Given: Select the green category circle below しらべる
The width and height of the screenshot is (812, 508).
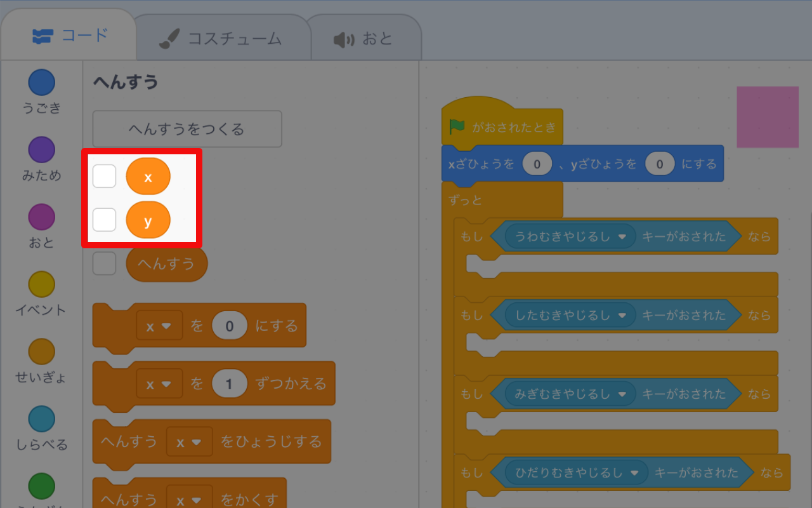Looking at the screenshot, I should click(42, 486).
